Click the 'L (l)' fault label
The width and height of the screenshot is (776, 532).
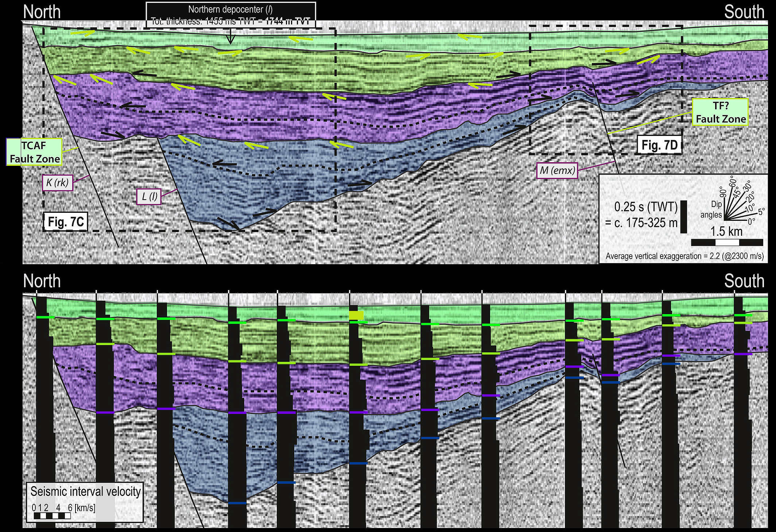149,197
